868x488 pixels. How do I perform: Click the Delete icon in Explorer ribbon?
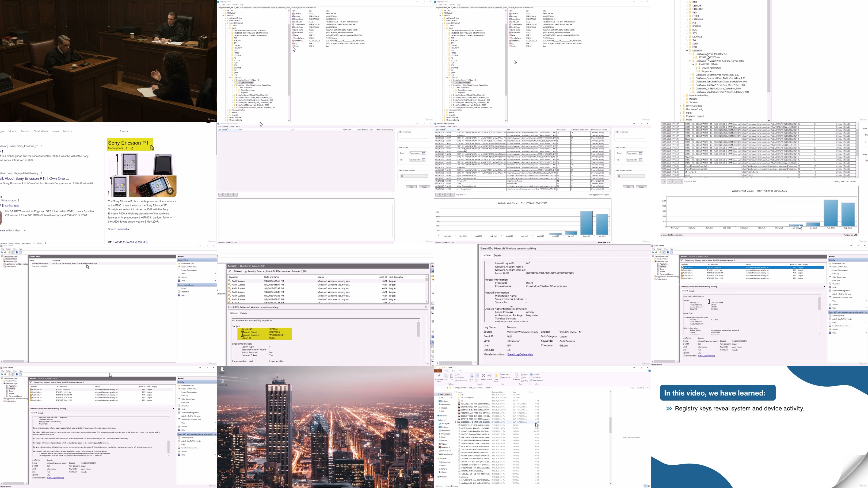pyautogui.click(x=484, y=376)
